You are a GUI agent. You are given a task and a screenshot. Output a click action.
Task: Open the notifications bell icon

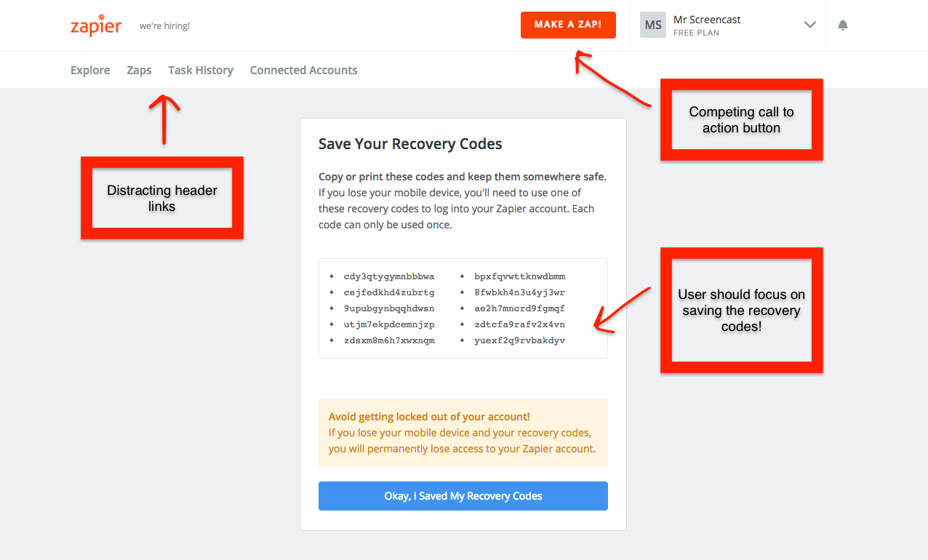click(x=842, y=25)
